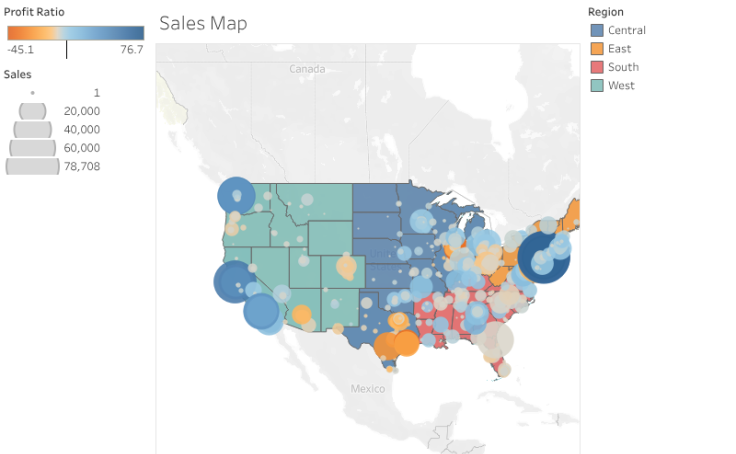
Task: Click the Canada label on the map
Action: click(307, 69)
